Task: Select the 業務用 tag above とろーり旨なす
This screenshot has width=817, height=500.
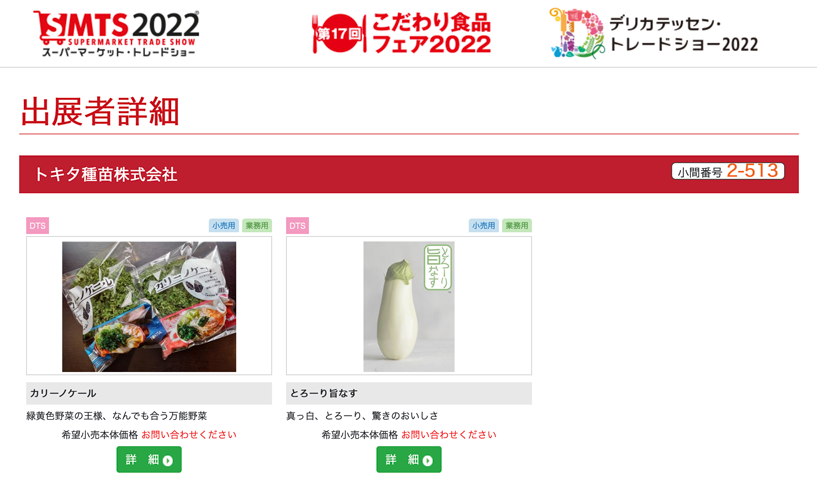Action: (517, 226)
